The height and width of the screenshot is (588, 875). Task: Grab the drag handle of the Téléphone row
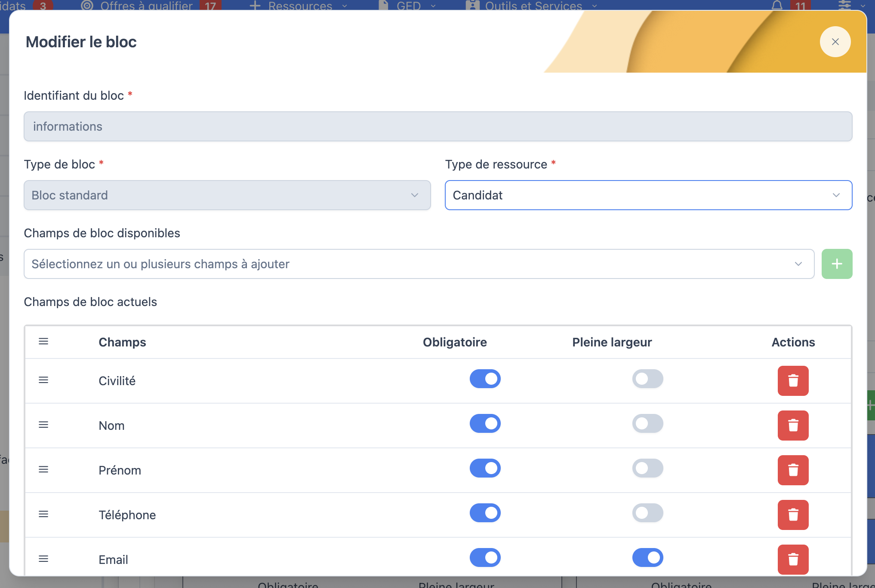[43, 514]
